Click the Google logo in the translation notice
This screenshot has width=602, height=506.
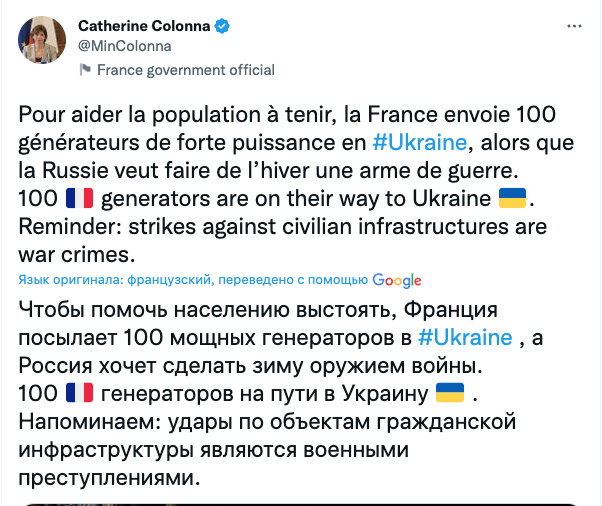tap(396, 280)
